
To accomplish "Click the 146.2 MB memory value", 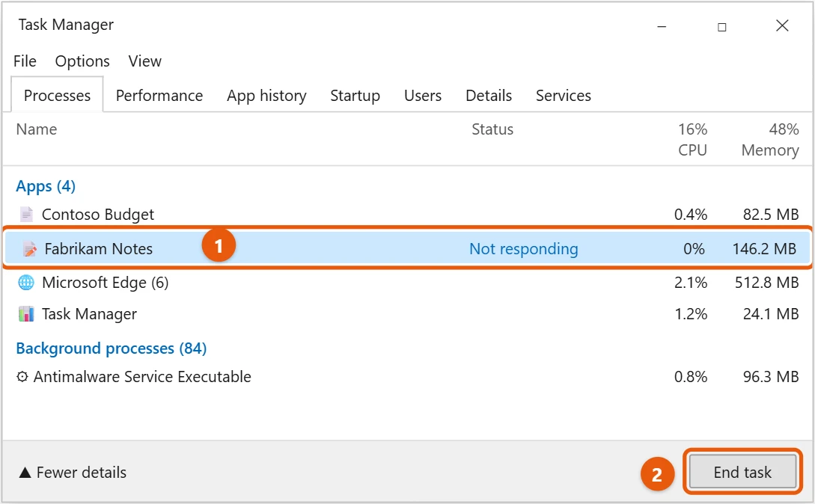I will 764,249.
